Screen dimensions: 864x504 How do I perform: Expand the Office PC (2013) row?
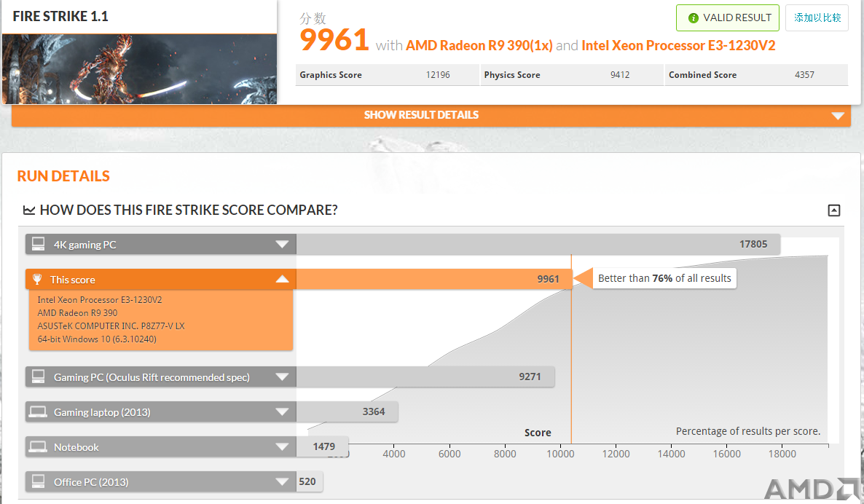(282, 481)
